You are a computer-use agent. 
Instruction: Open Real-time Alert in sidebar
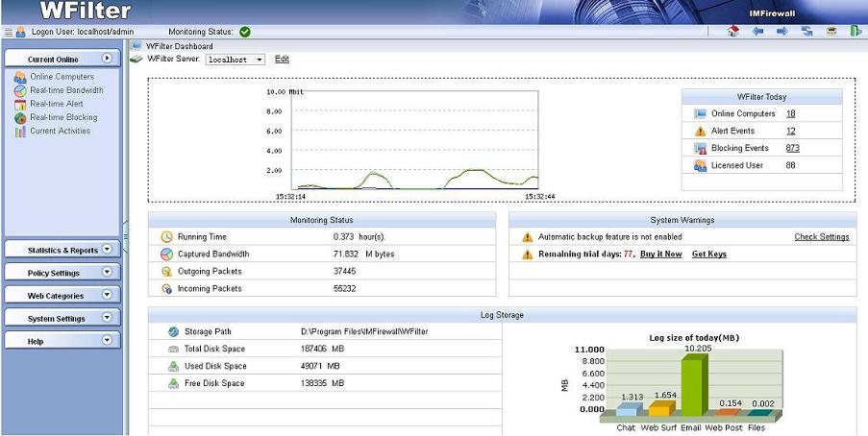(x=57, y=104)
